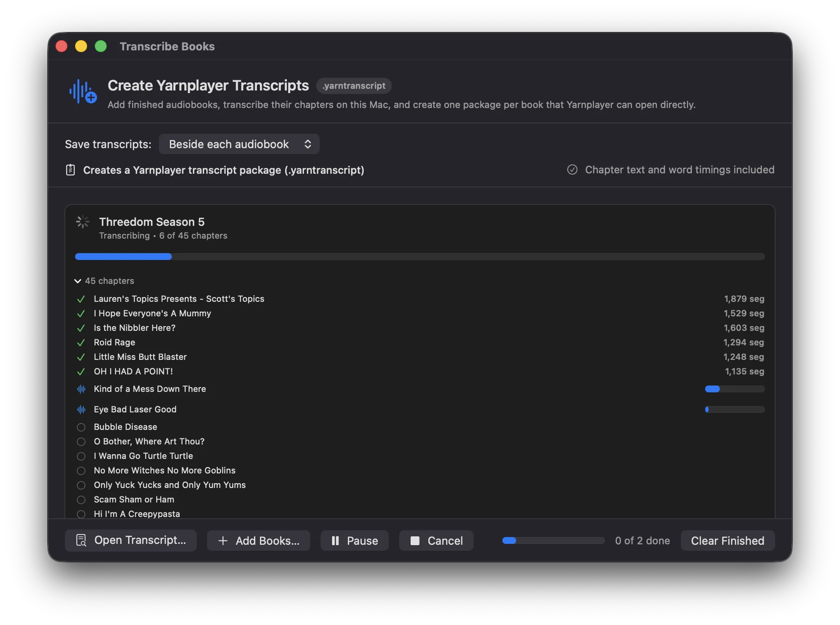Click the clipboard icon beside the transcript package label
The image size is (840, 625).
coord(70,170)
